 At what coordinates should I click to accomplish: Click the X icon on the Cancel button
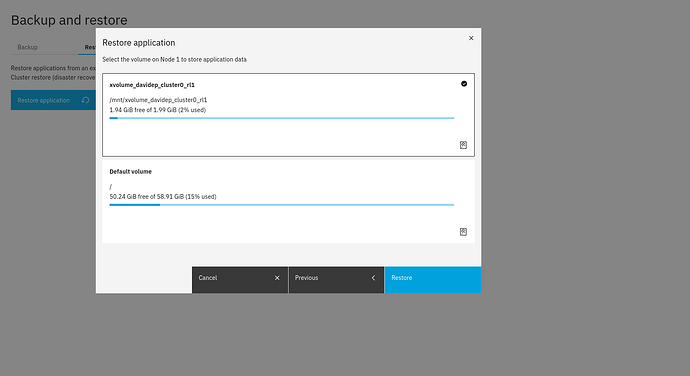(x=277, y=278)
